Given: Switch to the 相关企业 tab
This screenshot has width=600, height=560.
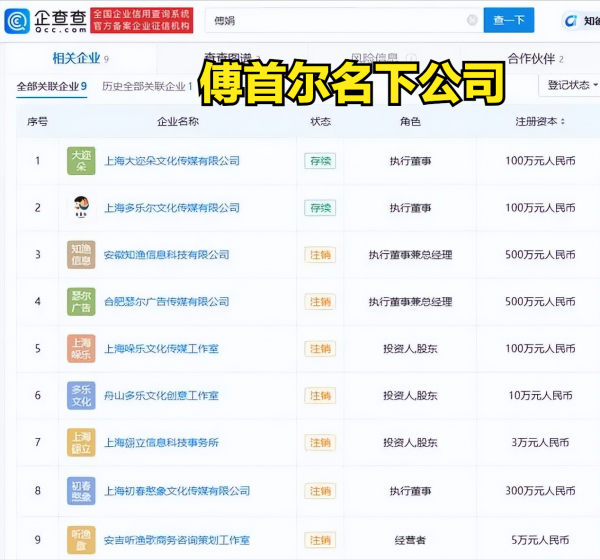Looking at the screenshot, I should pyautogui.click(x=80, y=59).
